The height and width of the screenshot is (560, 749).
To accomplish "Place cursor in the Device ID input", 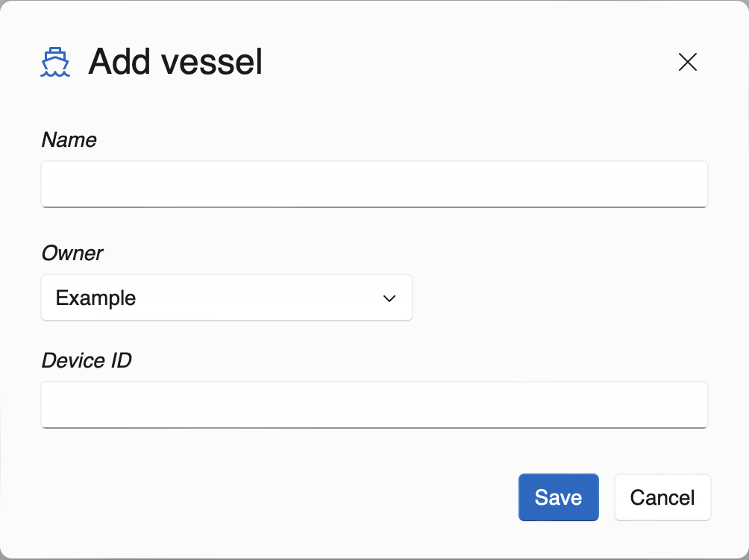I will tap(374, 404).
